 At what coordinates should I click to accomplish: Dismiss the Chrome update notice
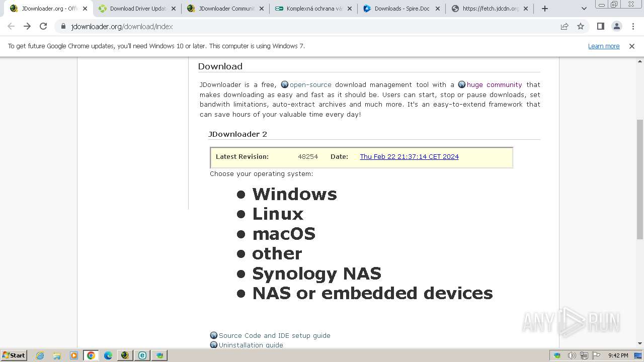pos(632,46)
